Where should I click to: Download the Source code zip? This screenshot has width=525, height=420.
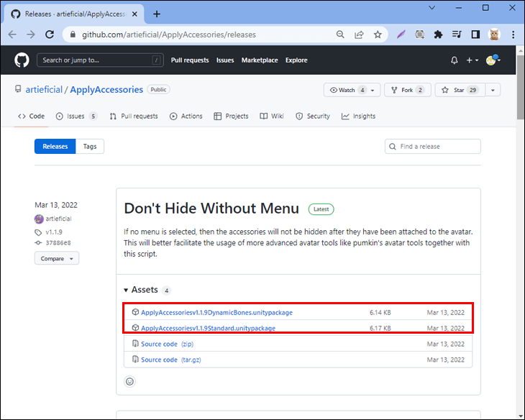(x=159, y=344)
